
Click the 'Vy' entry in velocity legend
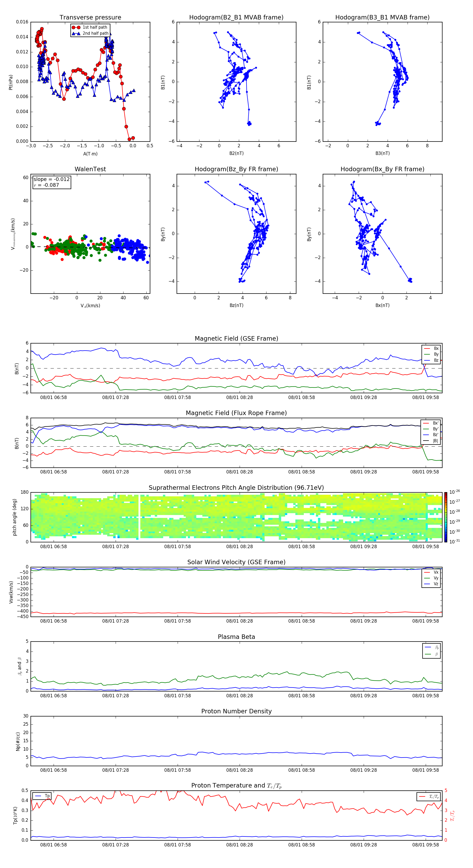[431, 578]
